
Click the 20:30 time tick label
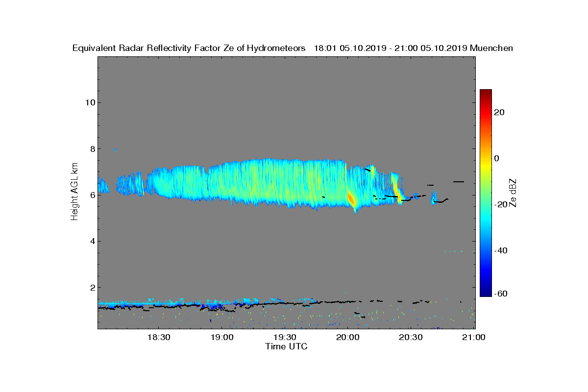tap(411, 337)
